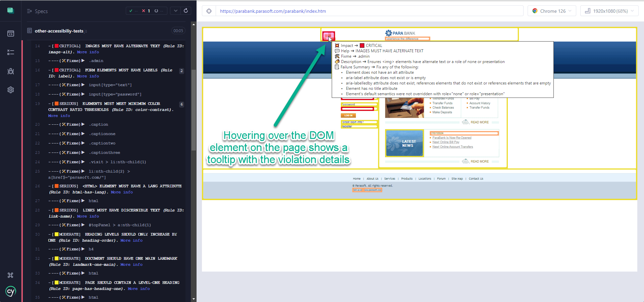Viewport: 644px width, 302px height.
Task: Click the command log scrollbar down arrow
Action: (x=194, y=299)
